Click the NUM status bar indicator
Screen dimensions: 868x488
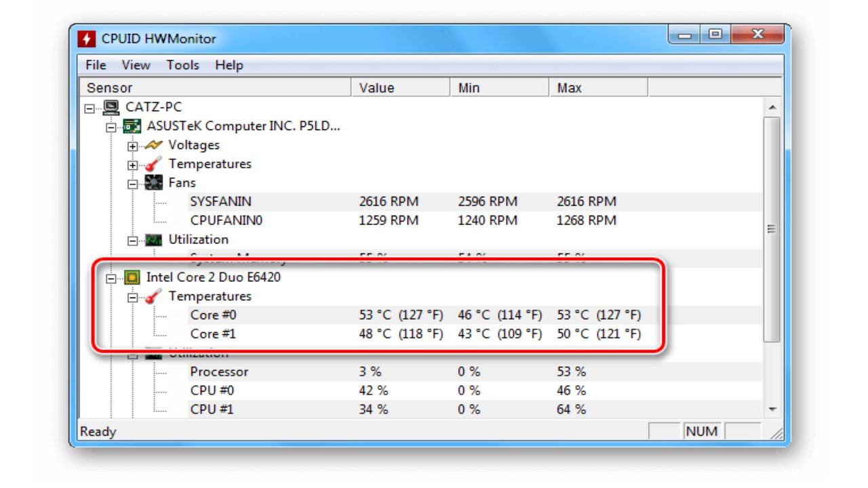(x=701, y=432)
